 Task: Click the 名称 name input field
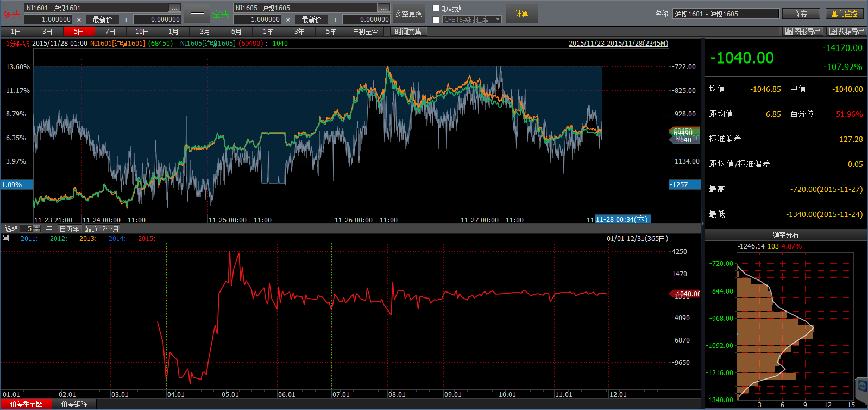[726, 14]
